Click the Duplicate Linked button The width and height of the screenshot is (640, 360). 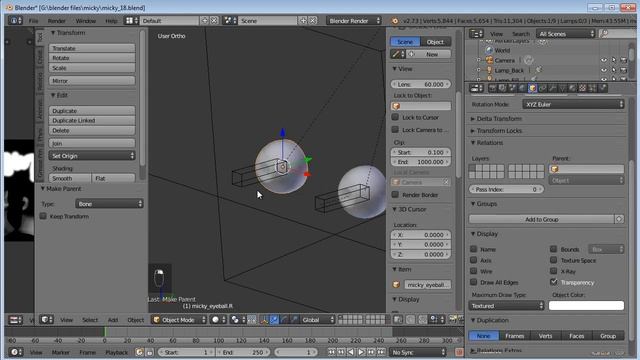click(92, 120)
